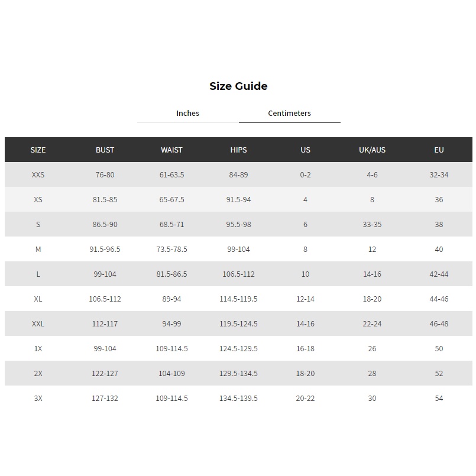This screenshot has height=476, width=476.
Task: Click the BUST column header
Action: [105, 150]
